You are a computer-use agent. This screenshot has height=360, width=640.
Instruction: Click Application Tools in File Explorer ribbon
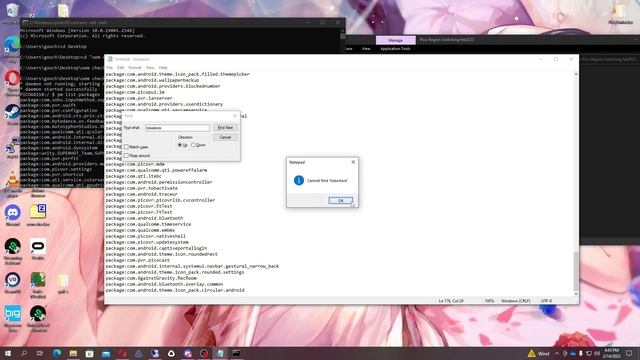pos(395,49)
